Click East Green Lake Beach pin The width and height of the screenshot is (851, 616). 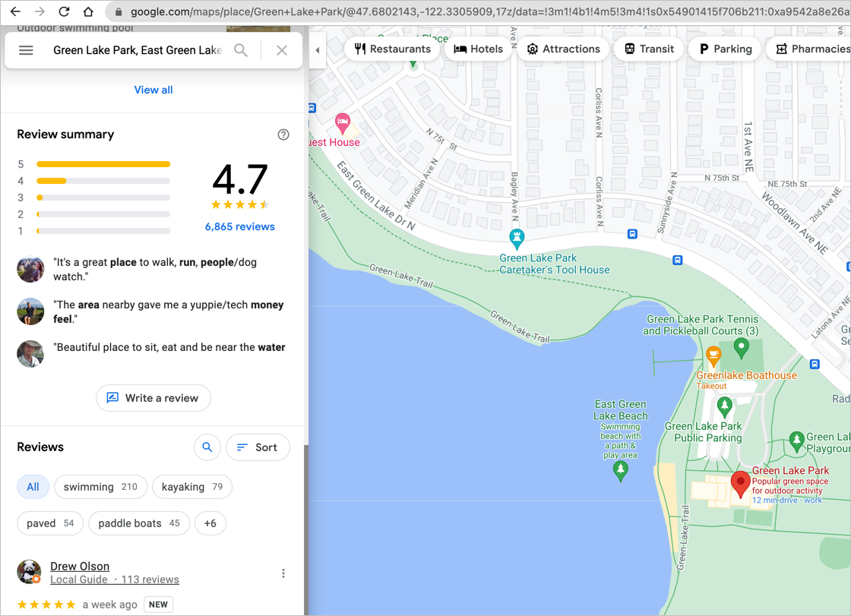point(620,471)
